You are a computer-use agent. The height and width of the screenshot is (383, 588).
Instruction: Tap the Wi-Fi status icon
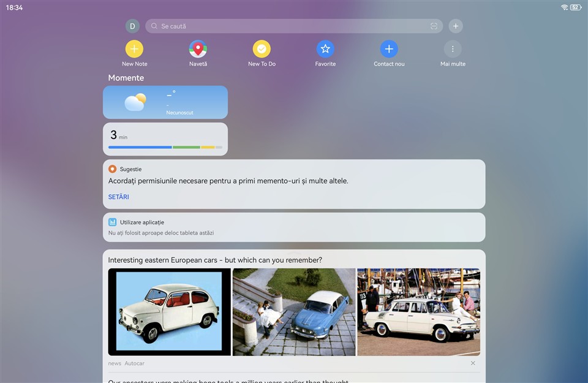tap(564, 7)
